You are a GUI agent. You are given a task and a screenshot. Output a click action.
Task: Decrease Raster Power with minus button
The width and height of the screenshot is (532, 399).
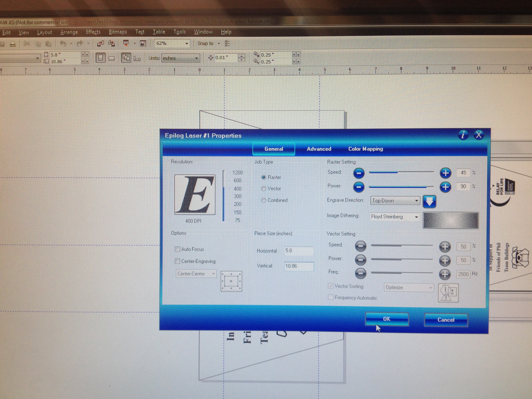click(x=359, y=187)
